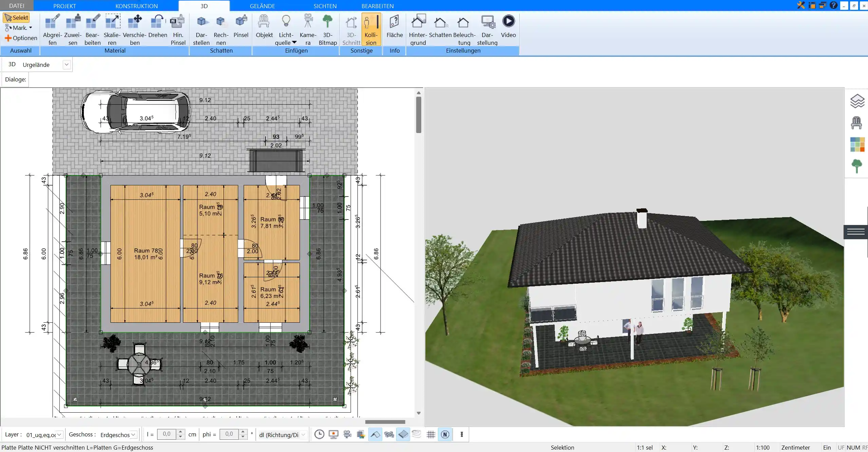Increase the l length stepper

pos(181,432)
